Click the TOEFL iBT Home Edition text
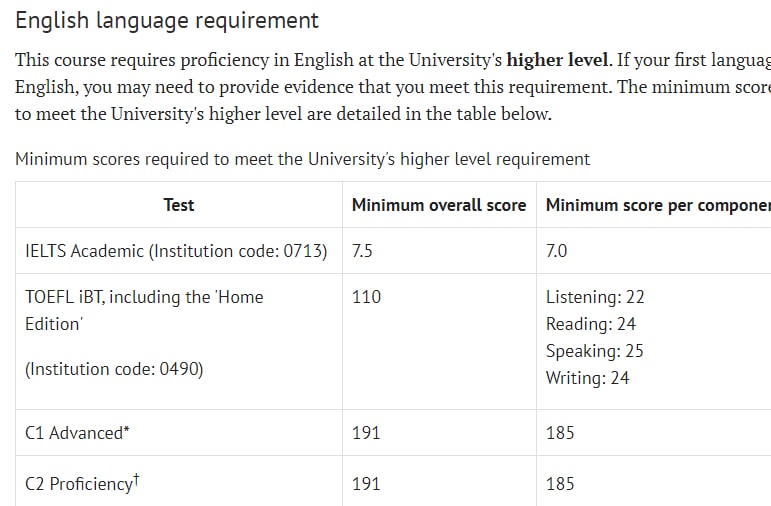771x506 pixels. (x=144, y=310)
